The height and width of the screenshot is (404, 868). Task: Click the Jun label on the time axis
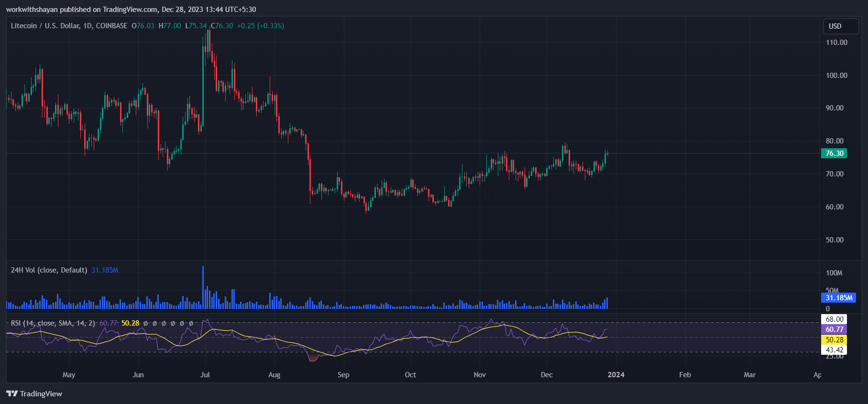[138, 375]
